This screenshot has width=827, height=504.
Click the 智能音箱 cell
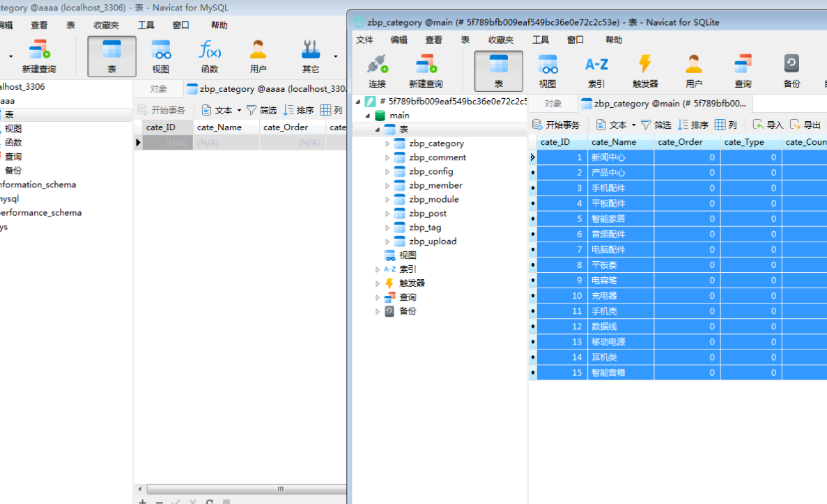[x=621, y=372]
